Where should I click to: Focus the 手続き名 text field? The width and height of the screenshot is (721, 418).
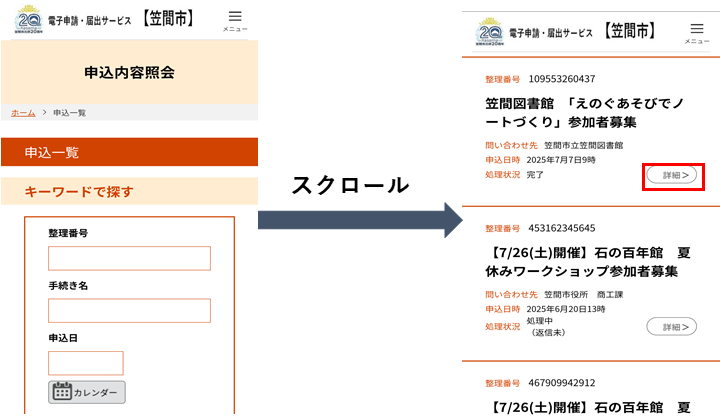(x=129, y=310)
